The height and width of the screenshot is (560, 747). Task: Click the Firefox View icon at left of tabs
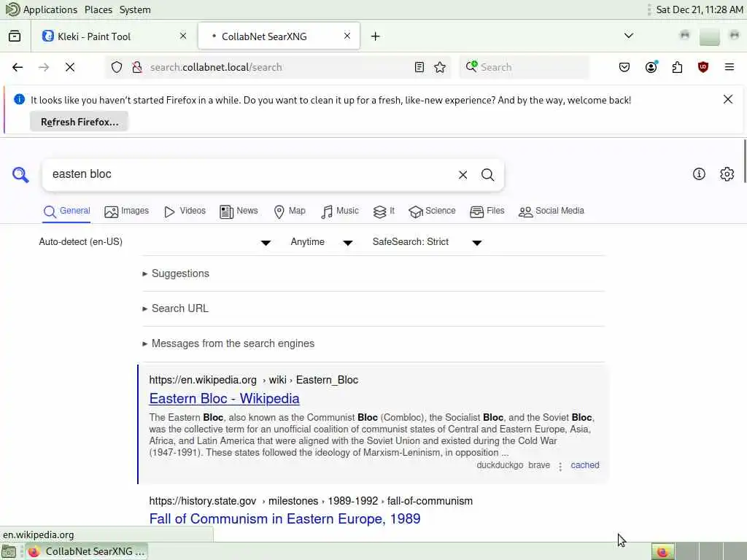pyautogui.click(x=15, y=36)
